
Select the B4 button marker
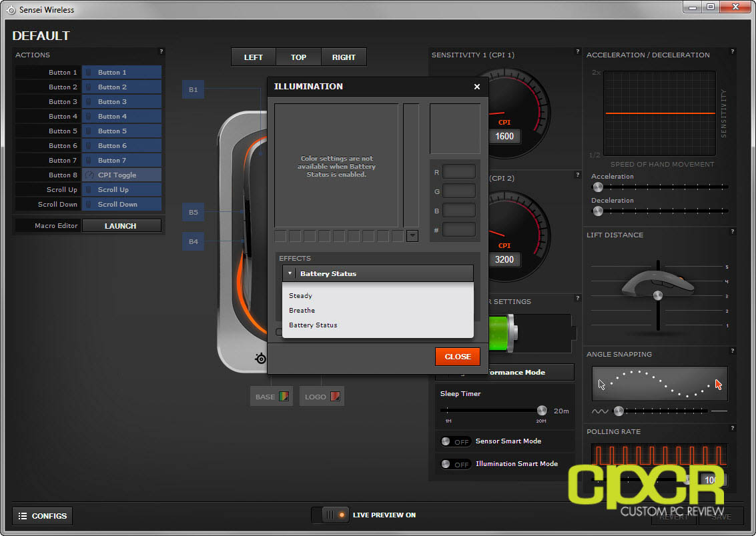[193, 241]
